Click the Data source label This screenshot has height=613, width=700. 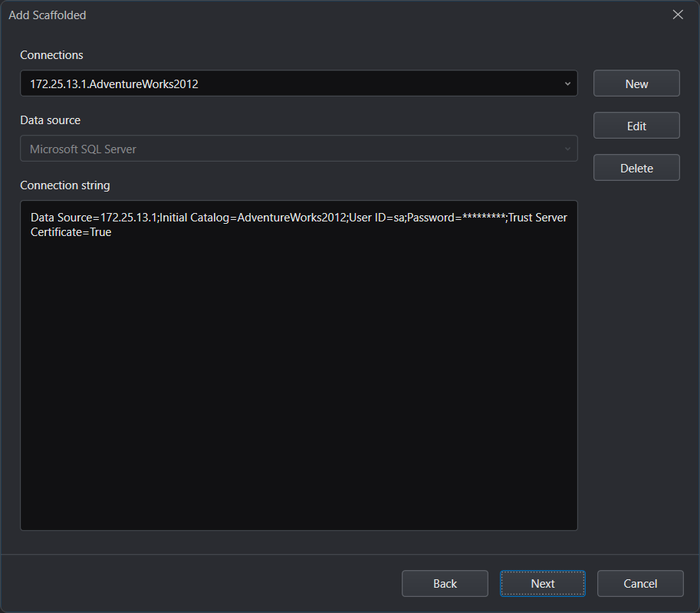(50, 120)
